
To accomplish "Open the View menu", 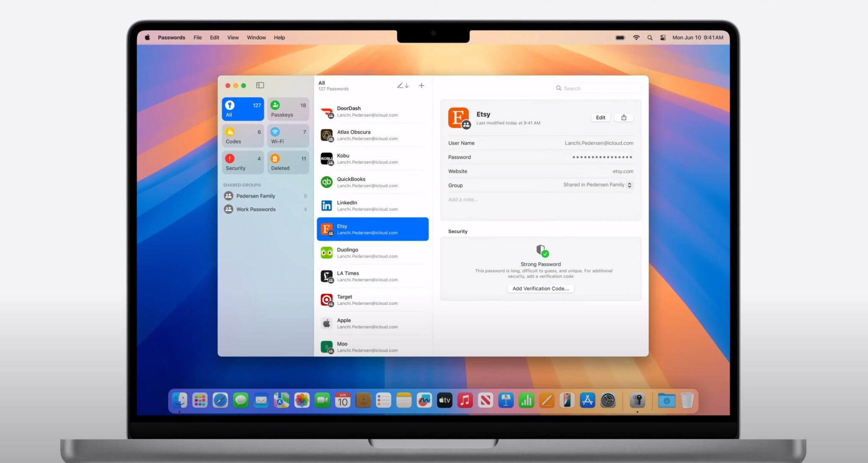I will point(233,38).
